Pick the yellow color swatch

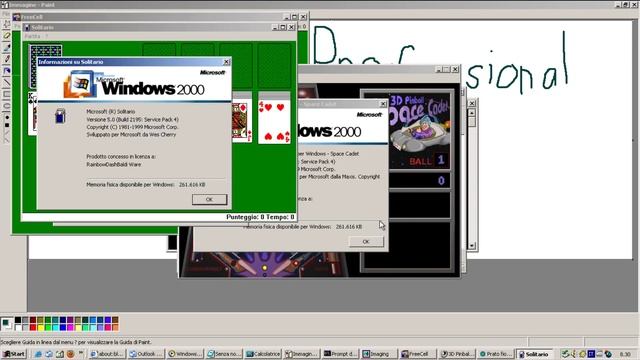point(40,328)
